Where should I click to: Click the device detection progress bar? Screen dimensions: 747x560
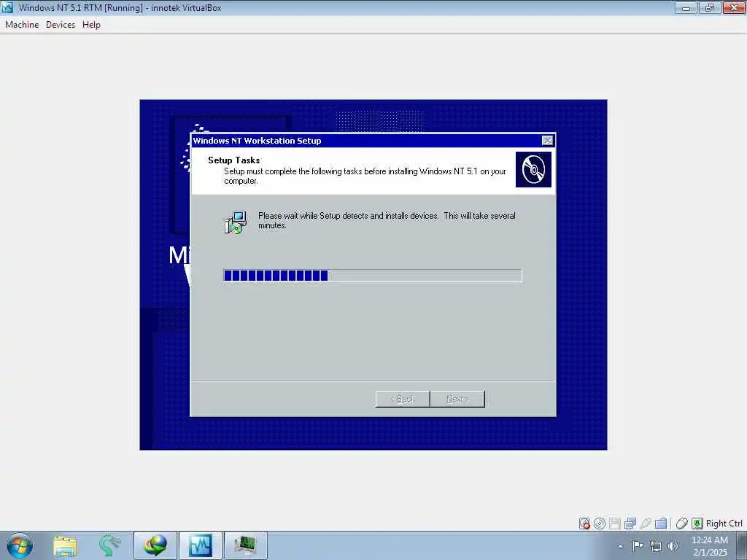click(x=373, y=275)
